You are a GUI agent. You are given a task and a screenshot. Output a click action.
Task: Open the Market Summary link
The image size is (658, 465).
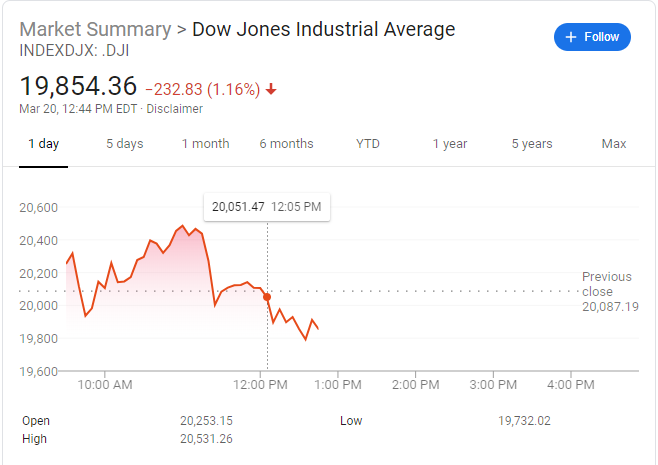tap(95, 29)
